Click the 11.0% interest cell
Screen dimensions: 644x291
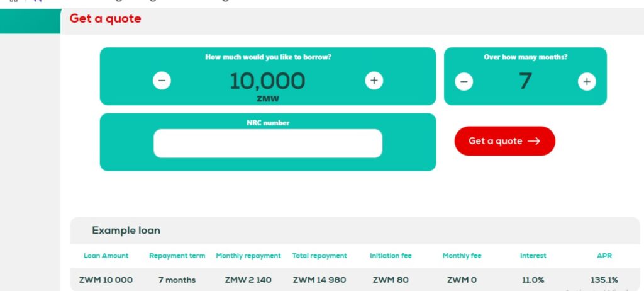pyautogui.click(x=533, y=280)
